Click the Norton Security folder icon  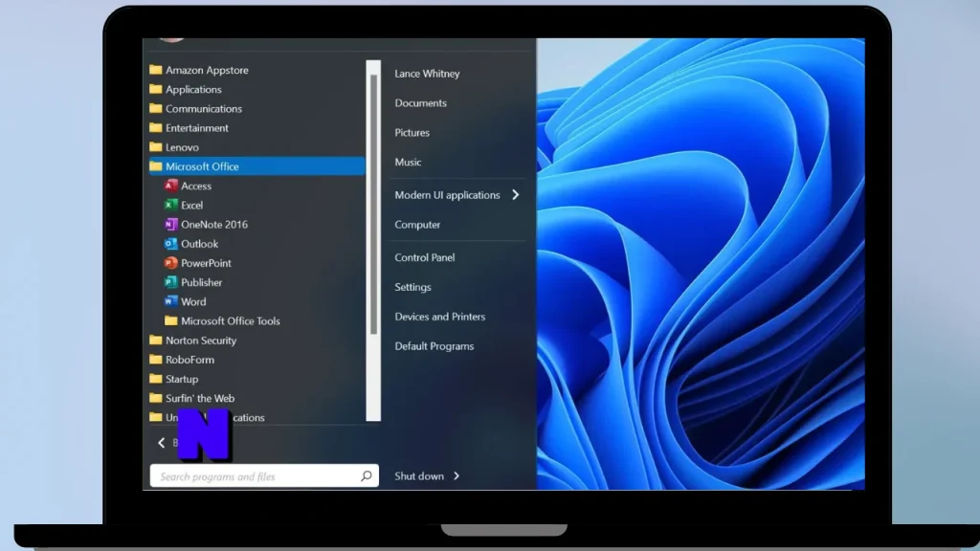(x=156, y=341)
